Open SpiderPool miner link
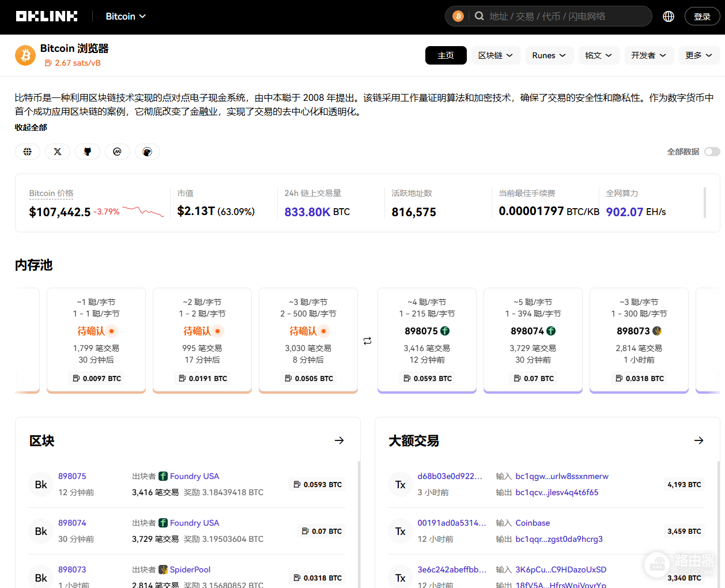The width and height of the screenshot is (725, 588). [x=190, y=570]
